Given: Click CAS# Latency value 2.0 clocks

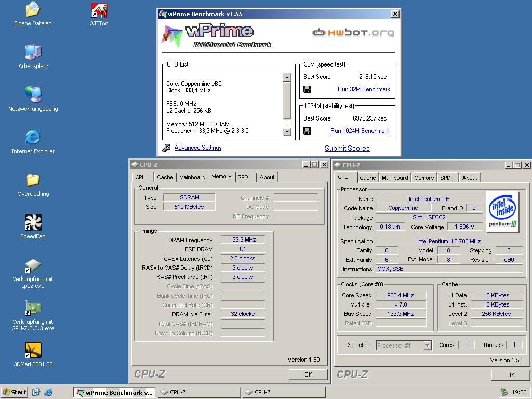Looking at the screenshot, I should pyautogui.click(x=243, y=258).
